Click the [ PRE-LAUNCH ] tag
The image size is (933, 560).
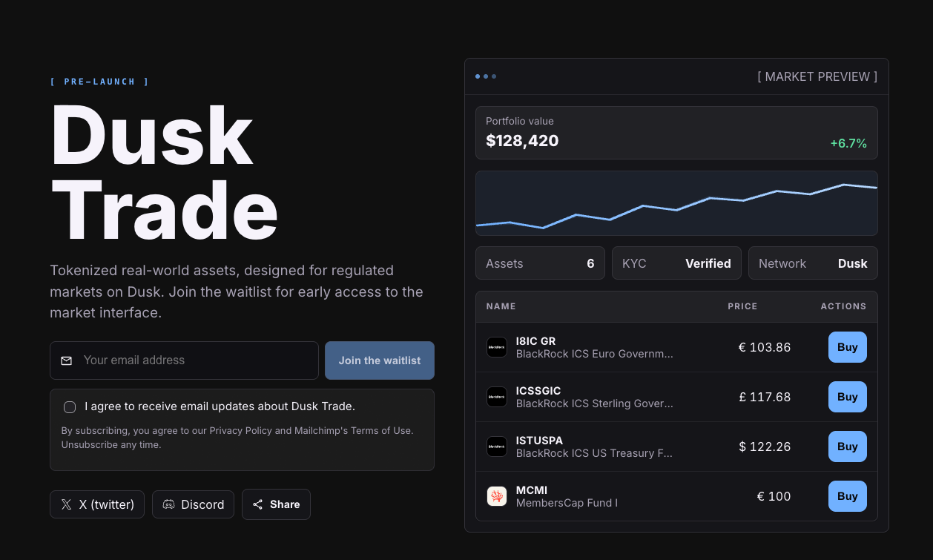point(99,82)
